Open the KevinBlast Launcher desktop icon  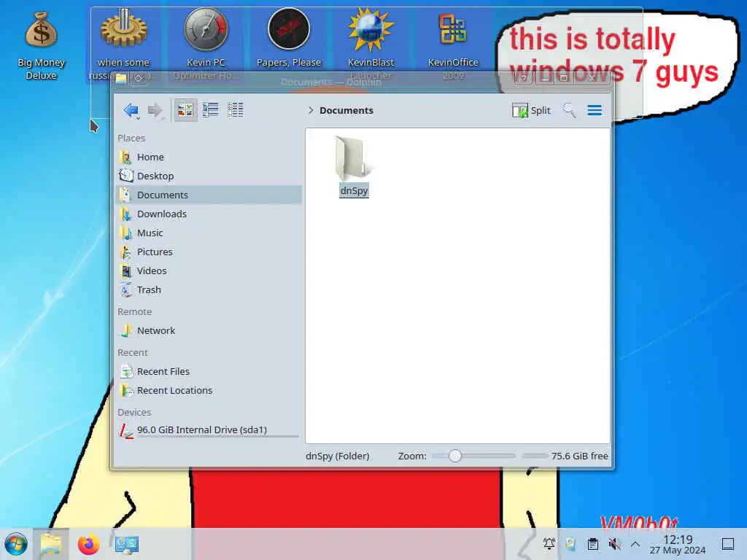pyautogui.click(x=371, y=43)
